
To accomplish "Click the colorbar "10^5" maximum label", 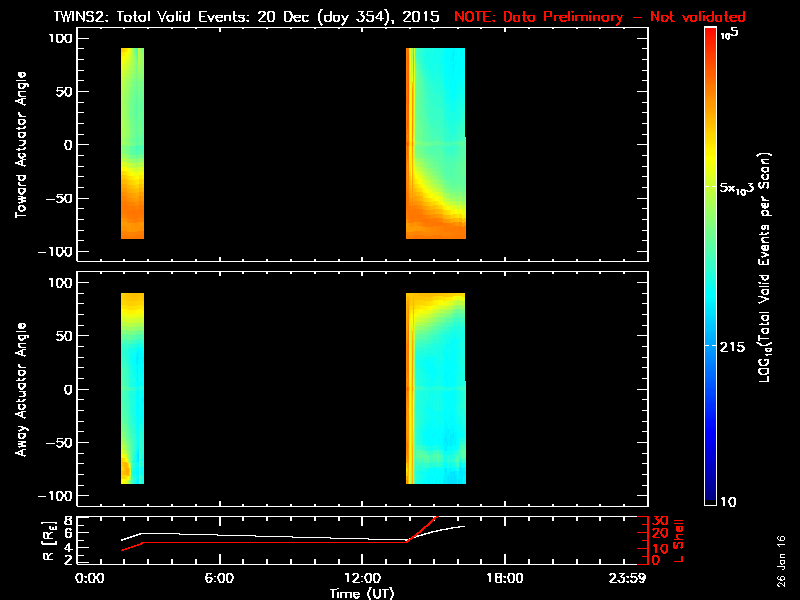I will (730, 34).
